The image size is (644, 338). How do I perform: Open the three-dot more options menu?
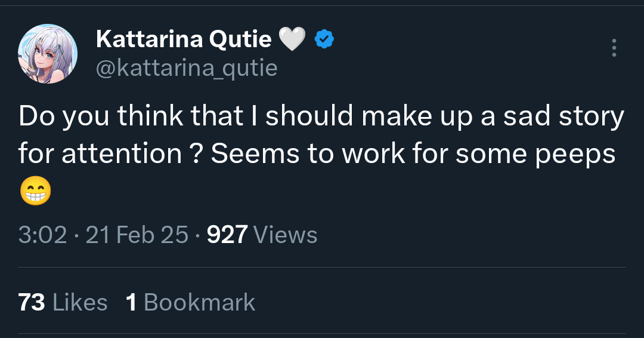(614, 48)
